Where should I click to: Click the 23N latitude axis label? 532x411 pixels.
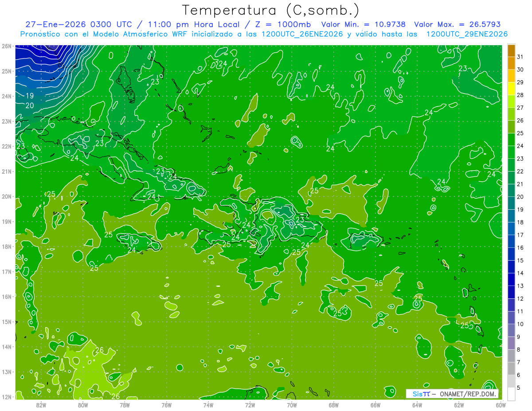[x=6, y=121]
